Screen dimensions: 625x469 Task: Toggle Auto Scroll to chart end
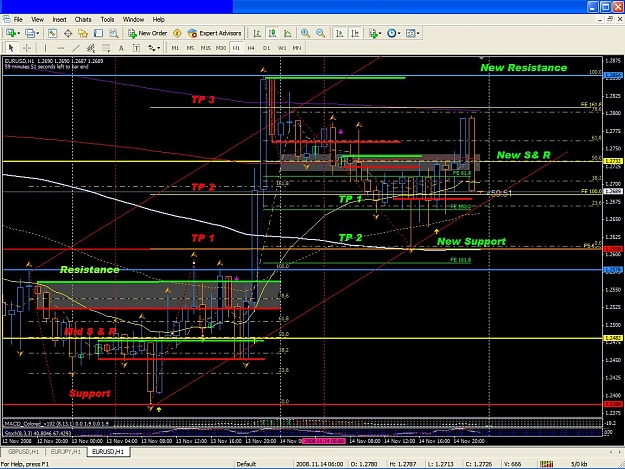[x=340, y=33]
